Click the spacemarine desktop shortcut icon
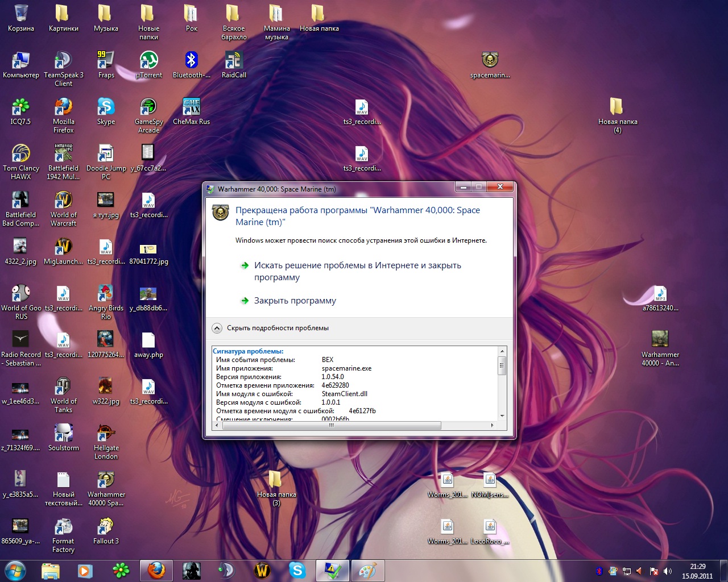Viewport: 728px width, 582px height. point(490,61)
